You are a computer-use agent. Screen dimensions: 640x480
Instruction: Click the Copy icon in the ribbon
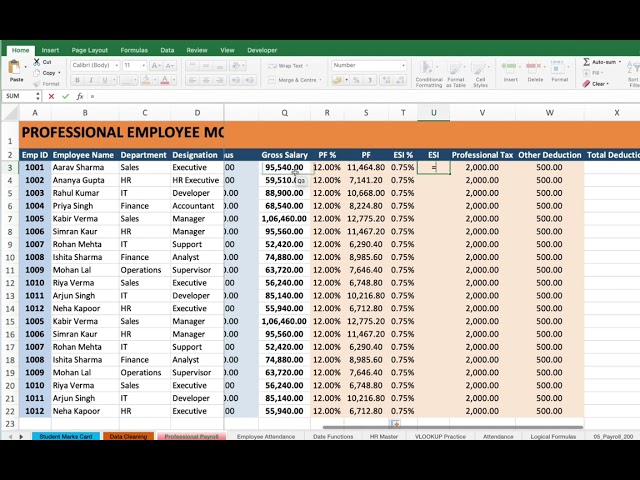(37, 73)
